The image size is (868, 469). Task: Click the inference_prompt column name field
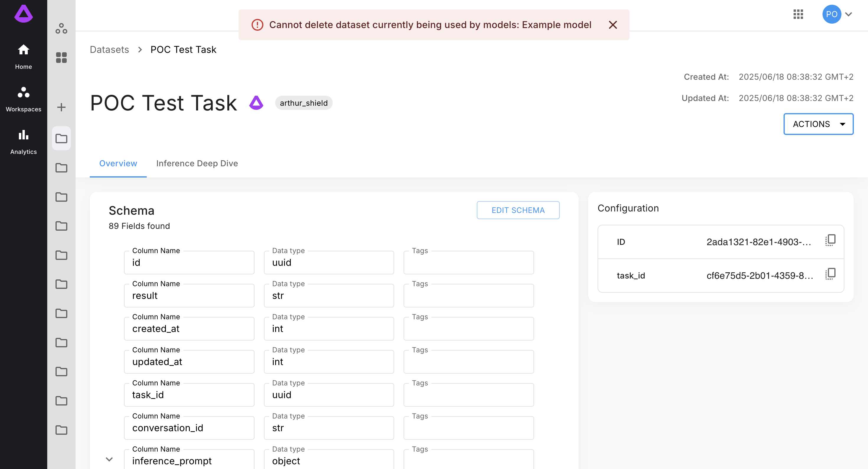click(x=189, y=459)
